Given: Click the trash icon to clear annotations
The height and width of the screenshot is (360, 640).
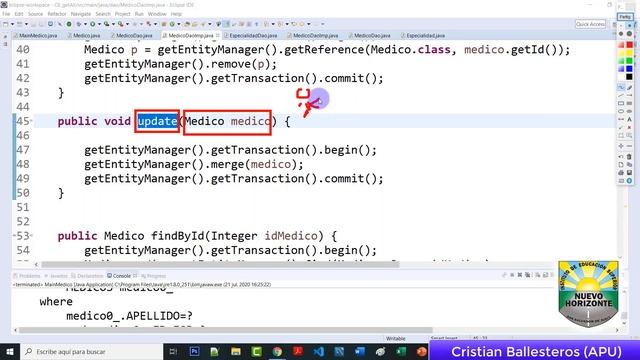Looking at the screenshot, I should point(629,156).
